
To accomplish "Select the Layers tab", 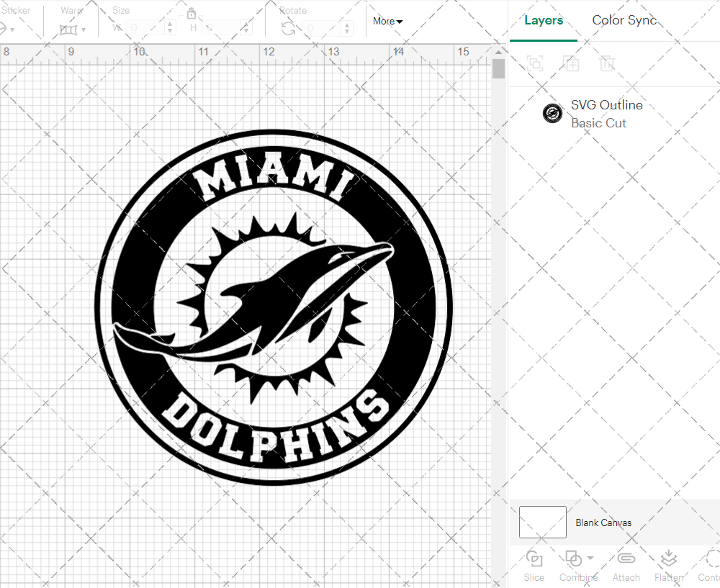I will pyautogui.click(x=544, y=20).
